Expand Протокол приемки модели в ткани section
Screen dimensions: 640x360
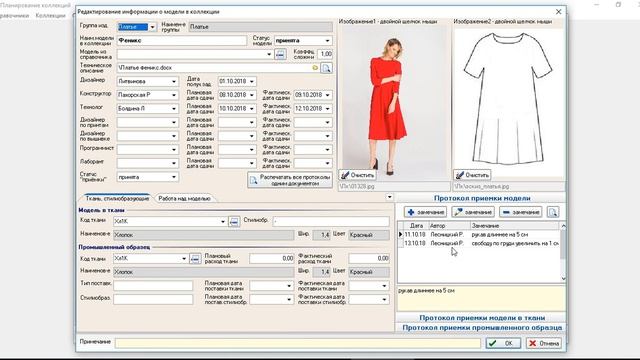click(481, 318)
